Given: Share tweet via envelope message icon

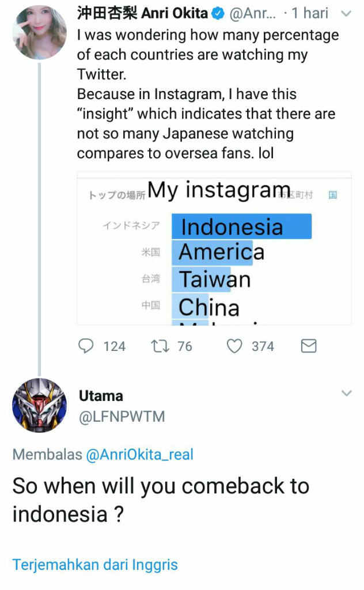Looking at the screenshot, I should point(309,346).
